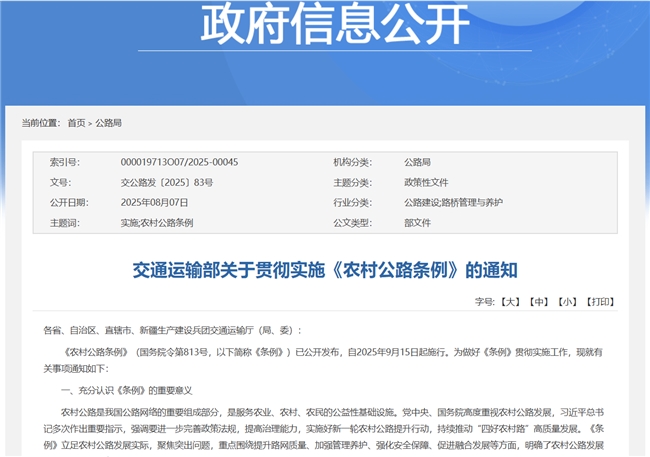Screen dimensions: 650x457
Task: Open the 公路局 breadcrumb link
Action: pyautogui.click(x=109, y=123)
